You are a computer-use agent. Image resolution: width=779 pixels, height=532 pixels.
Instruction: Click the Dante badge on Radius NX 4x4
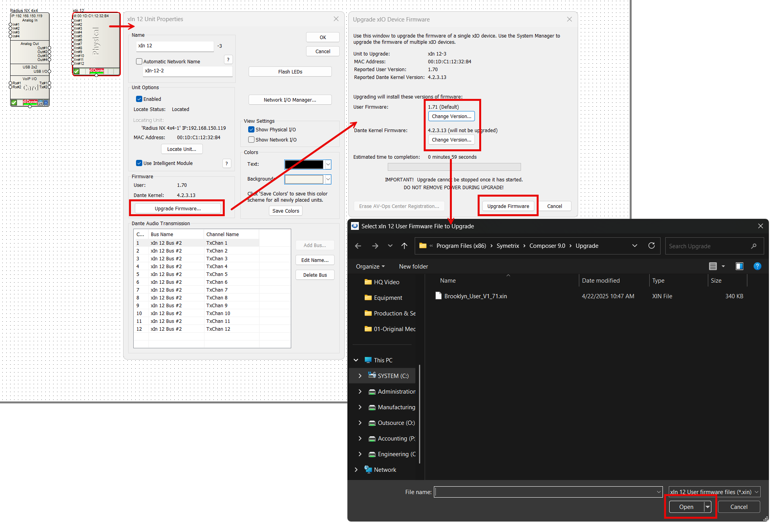[x=30, y=102]
